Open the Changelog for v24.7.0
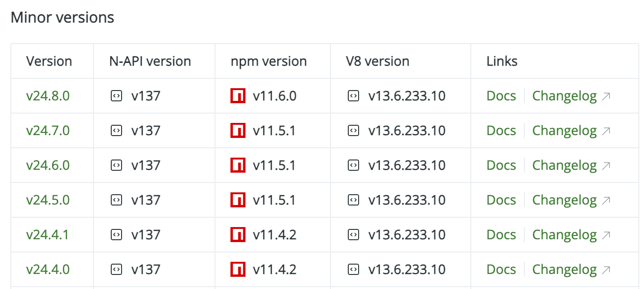The height and width of the screenshot is (289, 644). 565,130
